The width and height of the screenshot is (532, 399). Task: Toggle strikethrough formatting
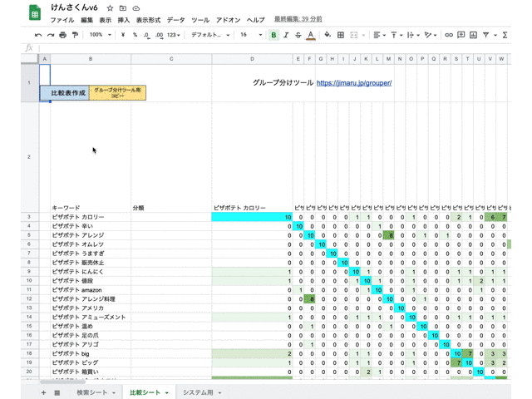pyautogui.click(x=298, y=35)
